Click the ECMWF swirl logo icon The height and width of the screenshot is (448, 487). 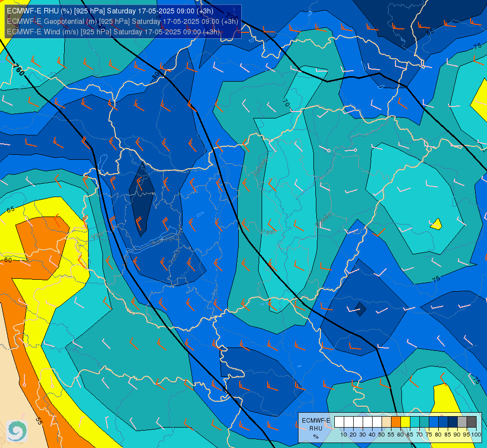[17, 431]
